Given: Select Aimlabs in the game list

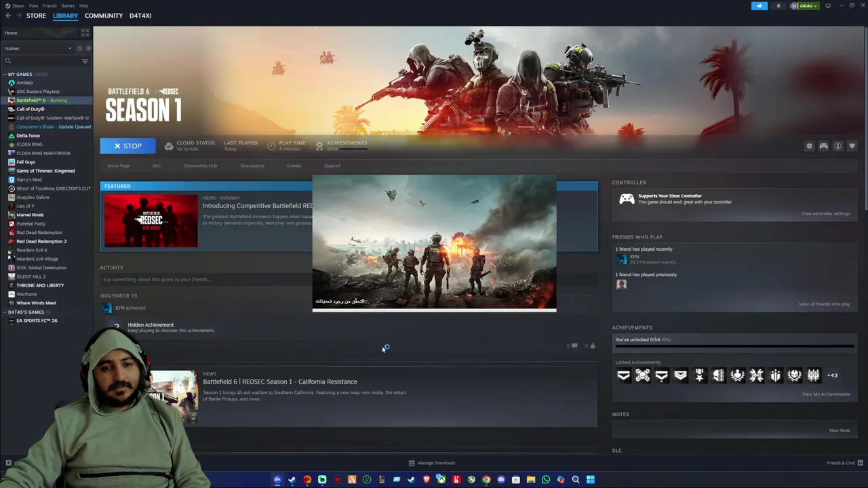Looking at the screenshot, I should click(x=24, y=83).
